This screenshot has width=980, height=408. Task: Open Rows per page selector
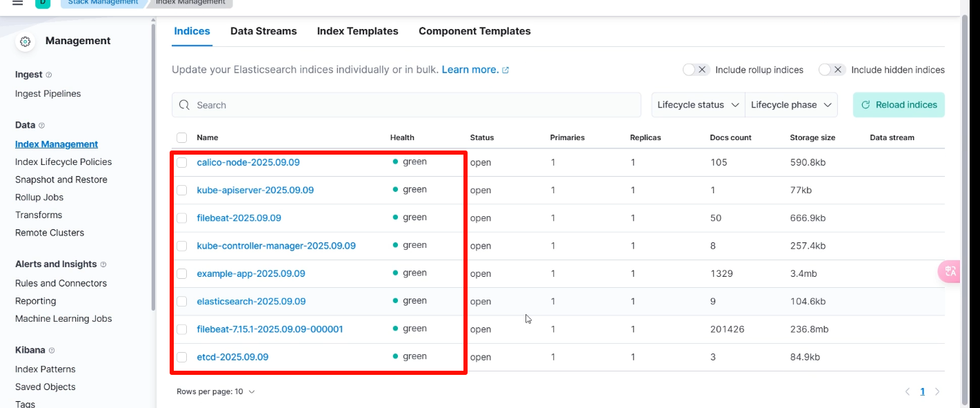215,391
